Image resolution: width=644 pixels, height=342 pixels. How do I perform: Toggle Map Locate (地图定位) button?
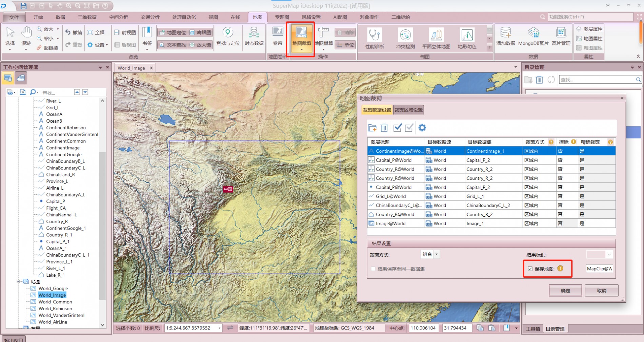pyautogui.click(x=173, y=33)
